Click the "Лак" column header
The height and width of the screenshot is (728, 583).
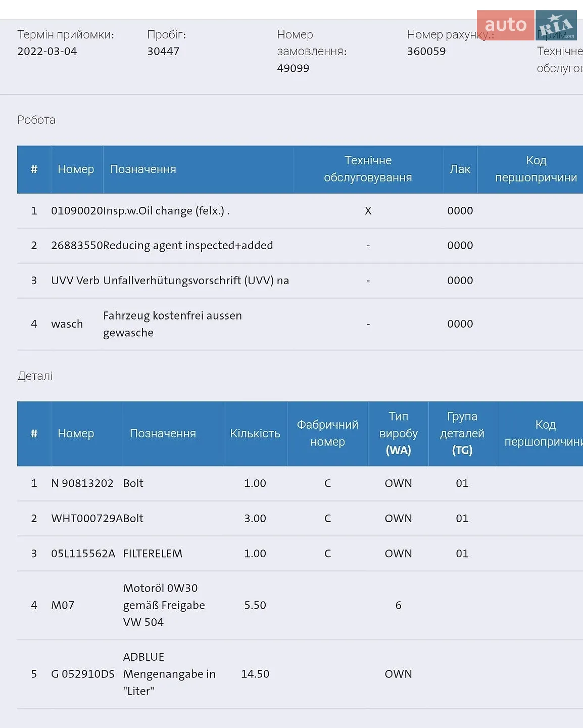coord(460,169)
